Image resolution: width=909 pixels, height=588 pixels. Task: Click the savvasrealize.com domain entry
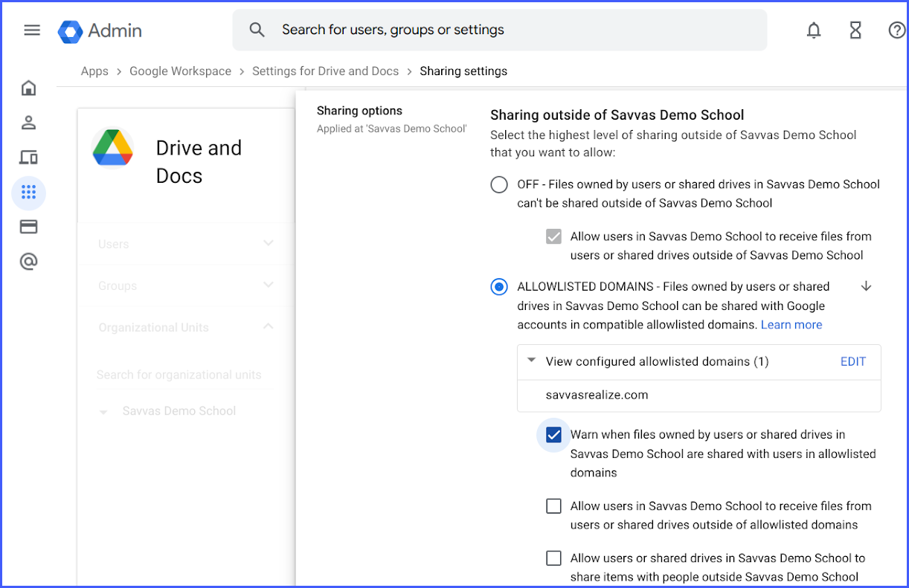tap(597, 395)
